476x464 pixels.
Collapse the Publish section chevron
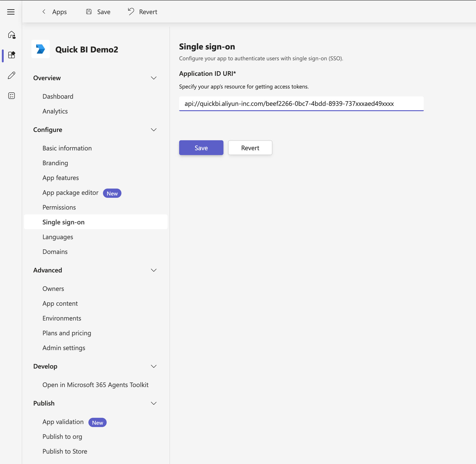[153, 403]
